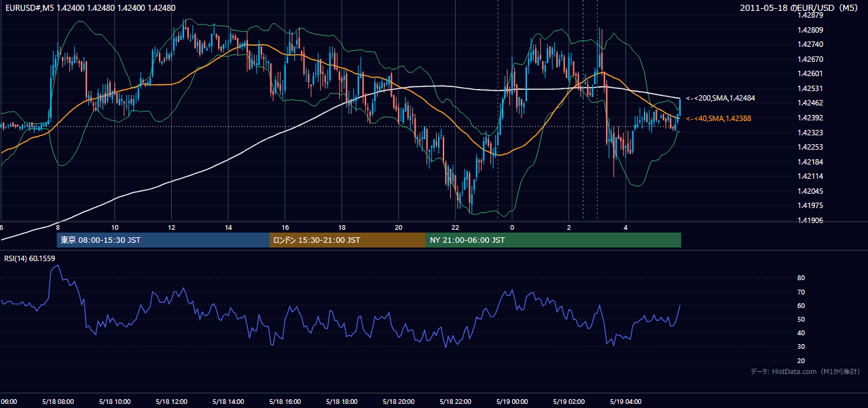The width and height of the screenshot is (868, 408).
Task: Click price scale value 1.42253
Action: [811, 147]
